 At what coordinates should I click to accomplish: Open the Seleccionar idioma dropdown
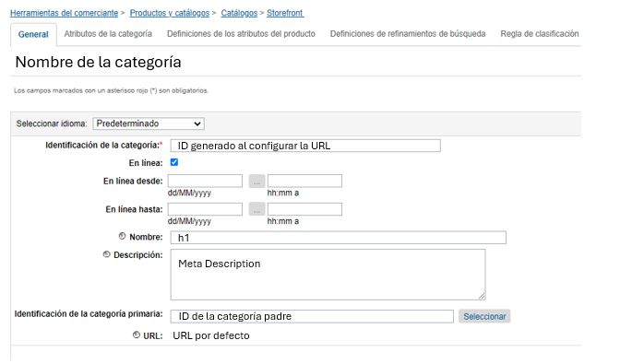(x=149, y=123)
